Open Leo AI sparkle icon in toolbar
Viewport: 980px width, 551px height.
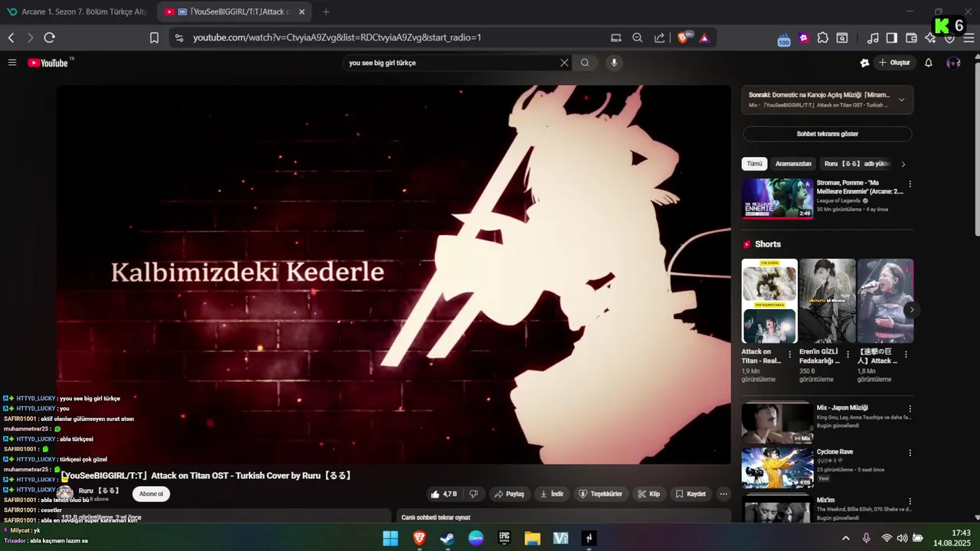click(x=930, y=37)
